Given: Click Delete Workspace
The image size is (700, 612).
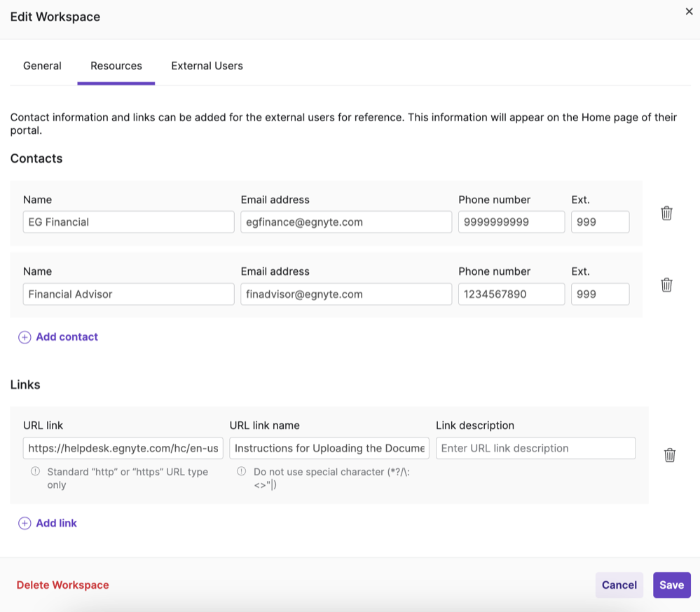Looking at the screenshot, I should pyautogui.click(x=62, y=585).
